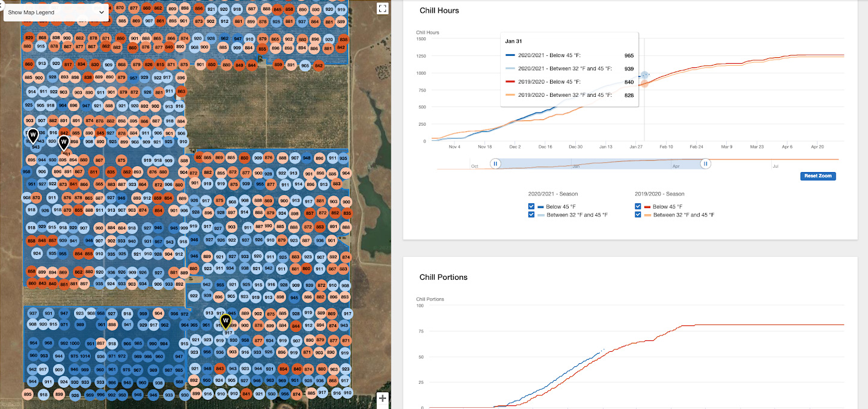Uncheck Below 45 °F under 2019/2020 season
This screenshot has height=409, width=868.
[638, 206]
